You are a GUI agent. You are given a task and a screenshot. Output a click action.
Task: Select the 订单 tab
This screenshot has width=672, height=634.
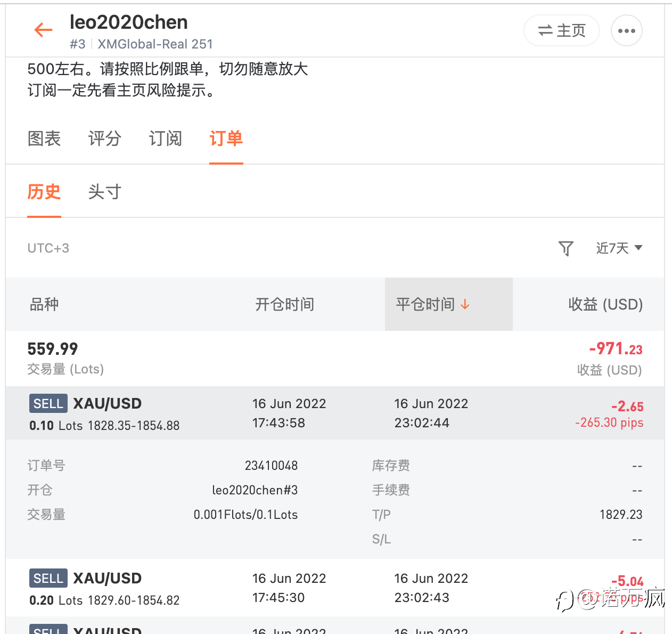(x=226, y=139)
